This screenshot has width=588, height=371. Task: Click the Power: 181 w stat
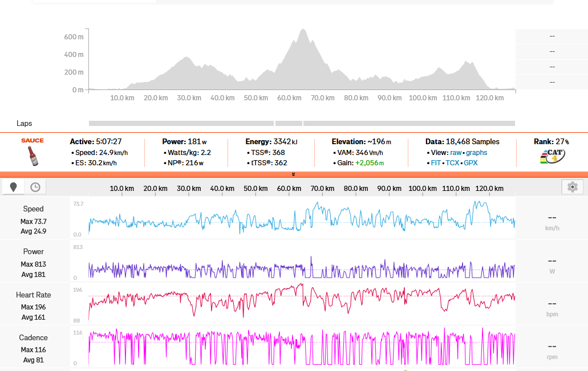[185, 142]
